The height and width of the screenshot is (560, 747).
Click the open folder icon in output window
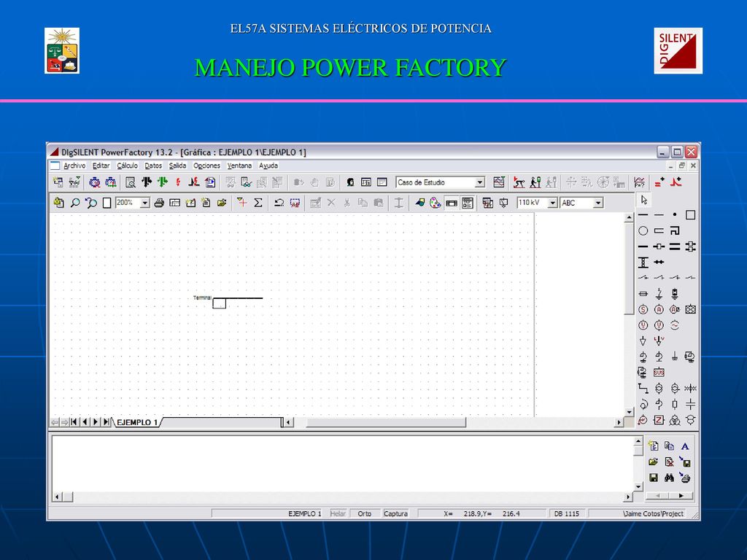coord(654,462)
